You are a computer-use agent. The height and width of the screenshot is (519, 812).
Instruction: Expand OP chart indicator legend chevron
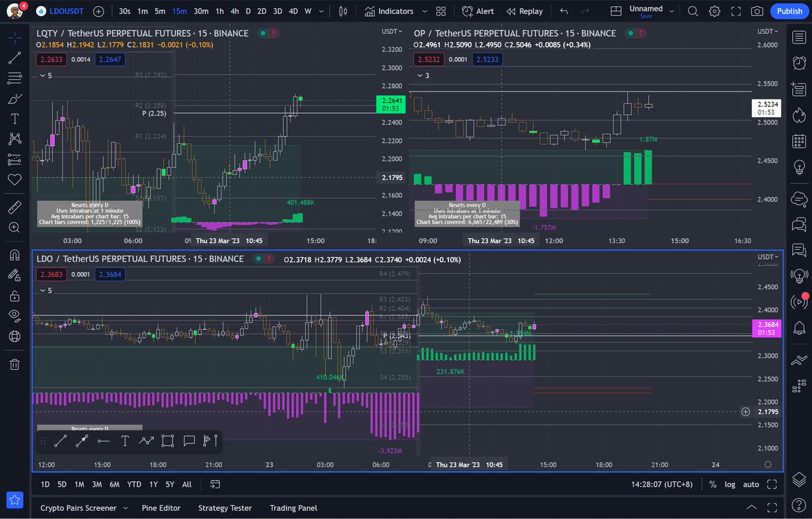(x=419, y=76)
